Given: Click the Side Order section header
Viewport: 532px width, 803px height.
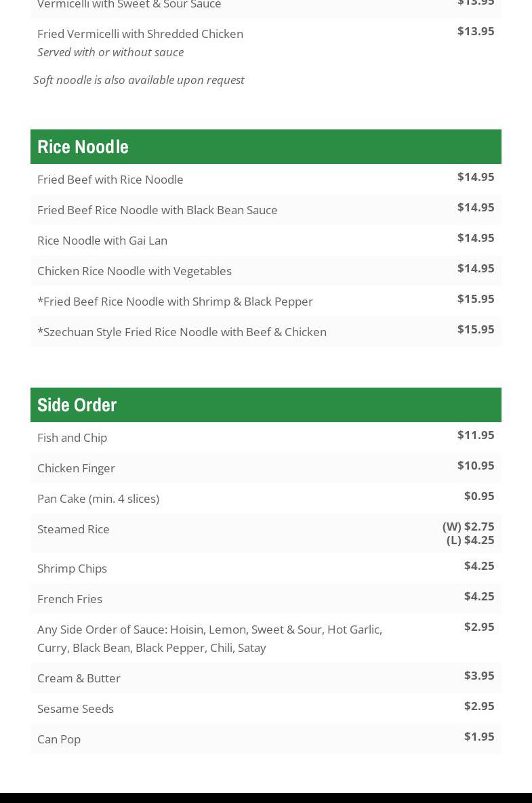Looking at the screenshot, I should click(x=266, y=405).
